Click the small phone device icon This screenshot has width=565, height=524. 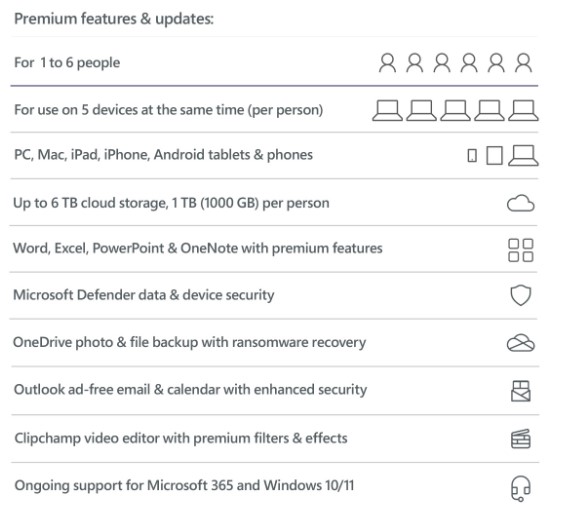click(472, 156)
